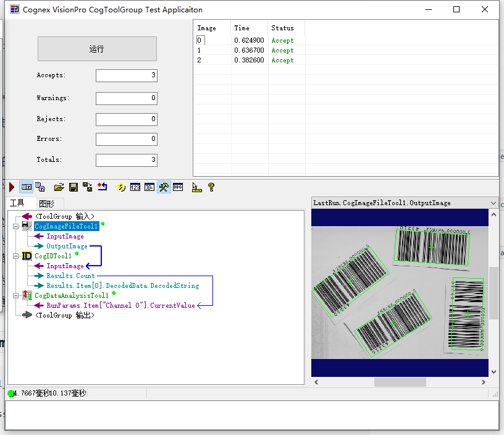504x435 pixels.
Task: Collapse the CogIDTool1 tree node
Action: (x=15, y=256)
